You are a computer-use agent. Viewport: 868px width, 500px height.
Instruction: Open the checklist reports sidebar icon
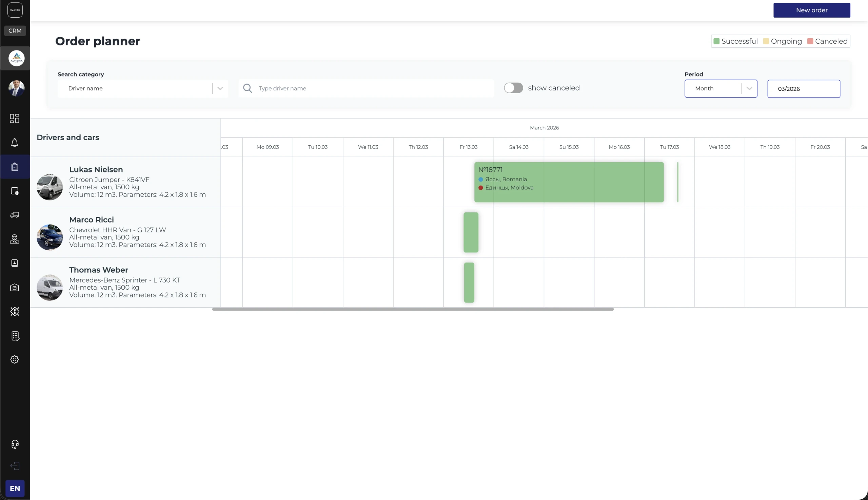[15, 336]
